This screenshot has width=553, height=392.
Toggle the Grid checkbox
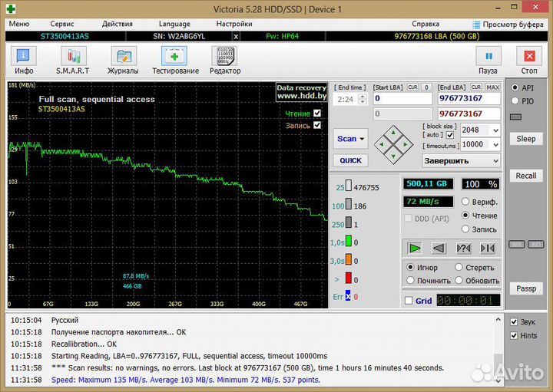pyautogui.click(x=409, y=301)
